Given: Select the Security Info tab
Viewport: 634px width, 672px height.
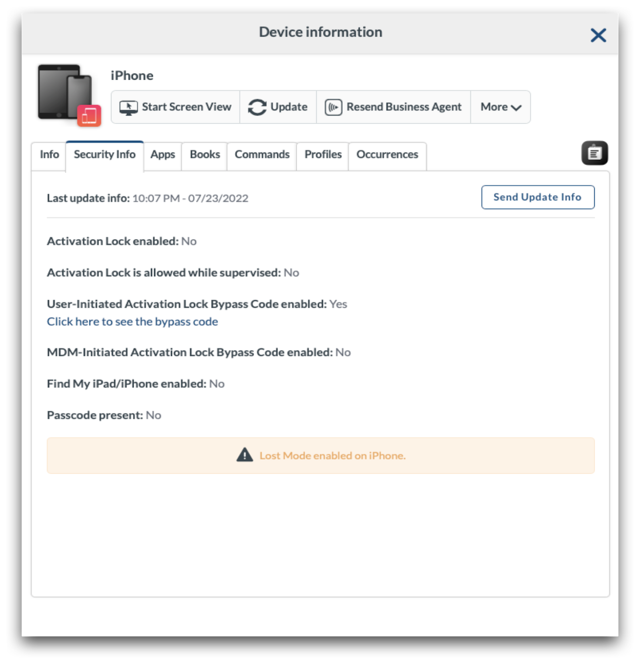Looking at the screenshot, I should click(x=105, y=154).
